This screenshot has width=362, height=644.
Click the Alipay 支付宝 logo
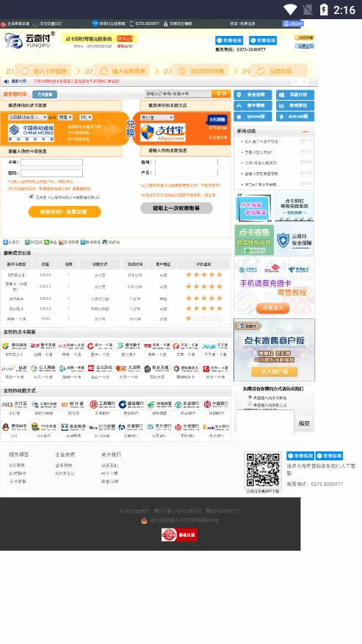point(163,132)
